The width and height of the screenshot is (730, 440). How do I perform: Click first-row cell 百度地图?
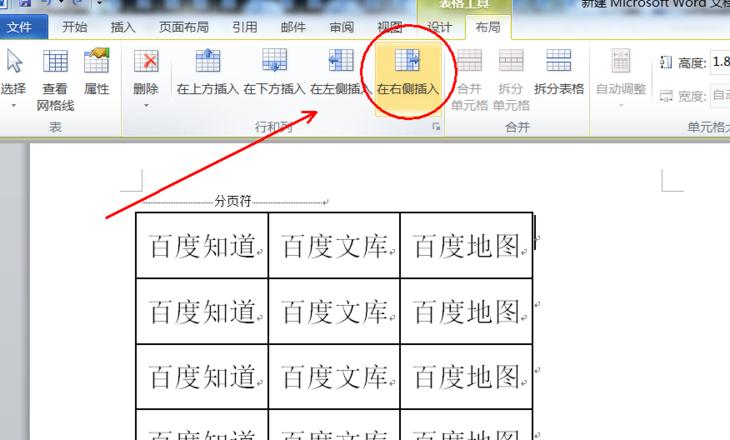coord(466,246)
